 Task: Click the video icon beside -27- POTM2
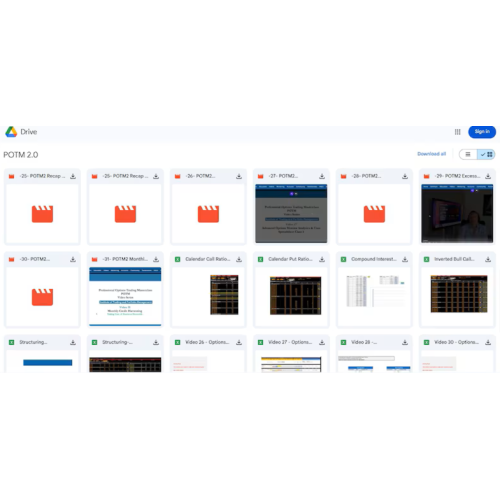click(x=261, y=176)
